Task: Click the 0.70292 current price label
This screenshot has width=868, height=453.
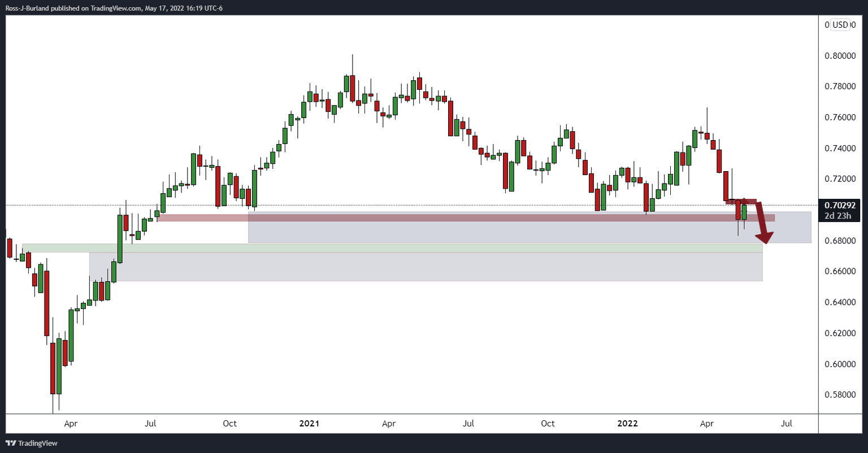Action: coord(840,206)
